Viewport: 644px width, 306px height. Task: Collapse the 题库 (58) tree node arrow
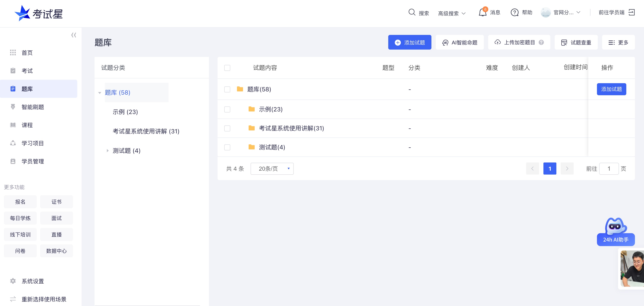tap(99, 93)
